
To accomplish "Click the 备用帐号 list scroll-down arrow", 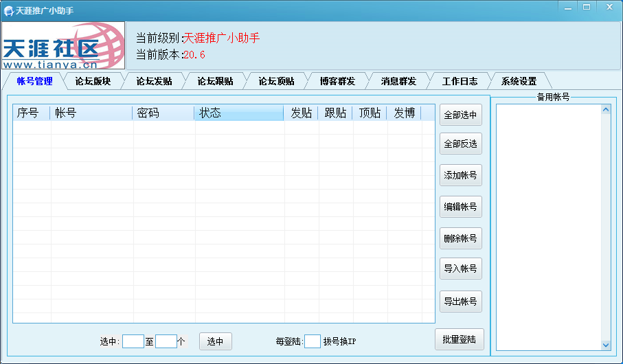I will [x=606, y=345].
